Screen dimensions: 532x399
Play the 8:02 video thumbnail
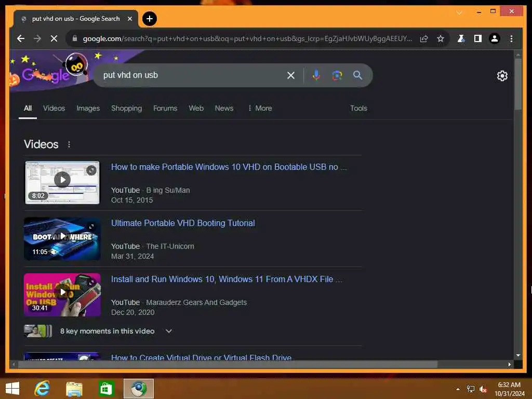pos(62,183)
